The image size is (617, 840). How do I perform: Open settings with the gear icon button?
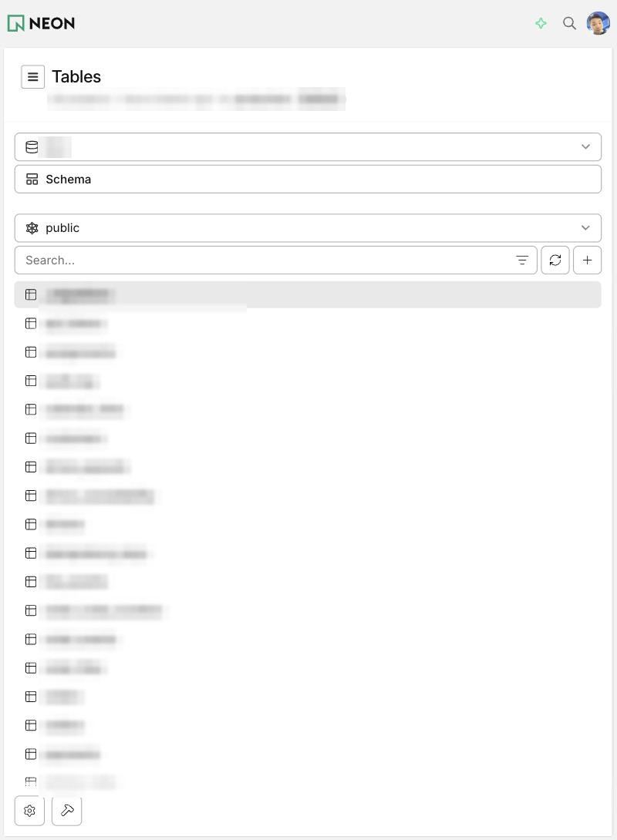tap(29, 811)
